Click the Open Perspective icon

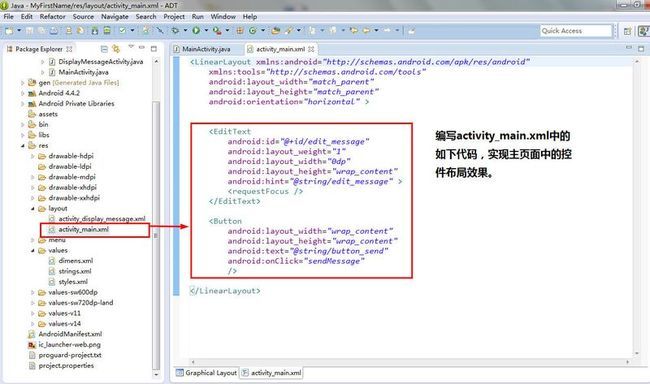pyautogui.click(x=628, y=31)
